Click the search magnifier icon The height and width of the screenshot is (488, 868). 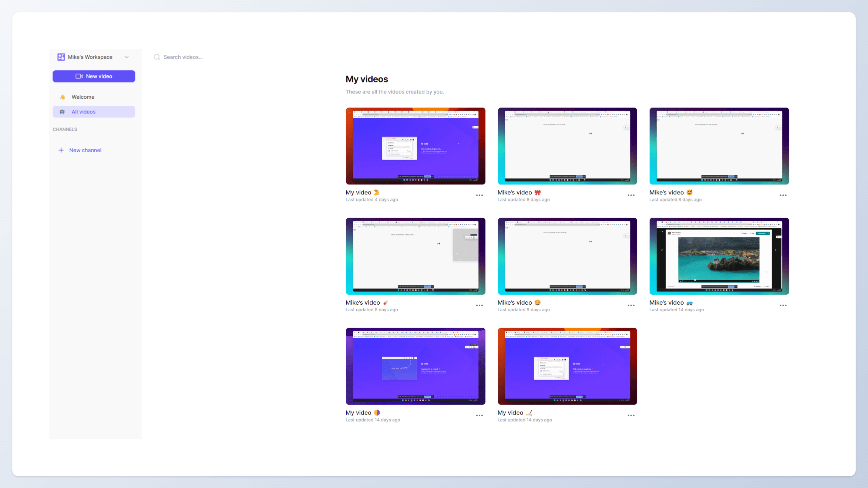point(157,57)
